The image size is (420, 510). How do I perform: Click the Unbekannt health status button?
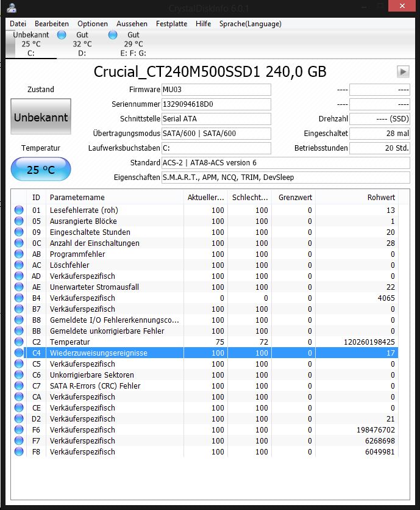pos(41,117)
